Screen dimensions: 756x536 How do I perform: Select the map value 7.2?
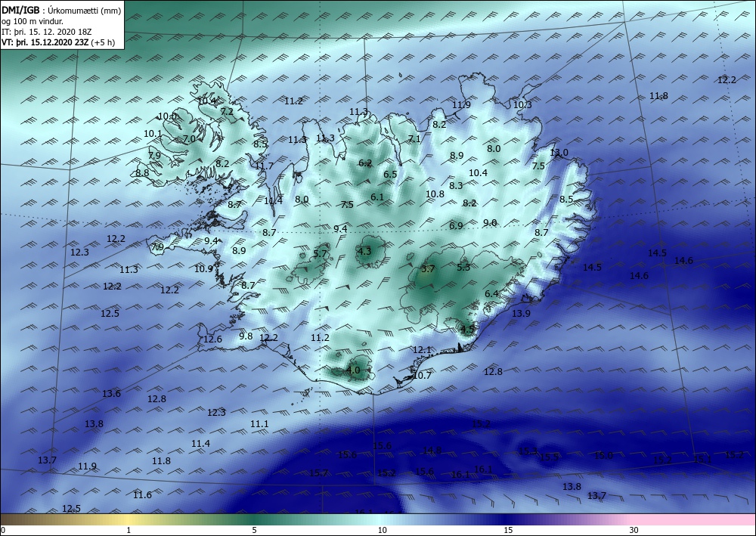click(227, 111)
